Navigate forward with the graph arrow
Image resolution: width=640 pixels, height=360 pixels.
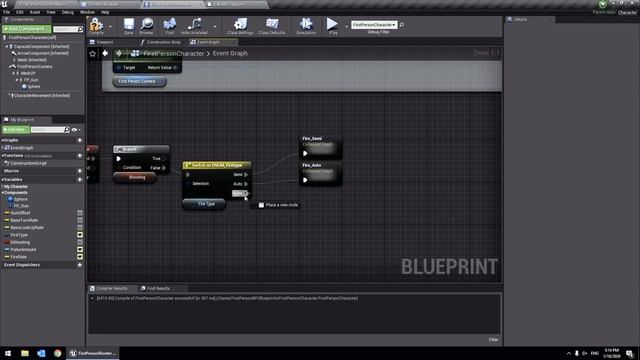click(119, 53)
